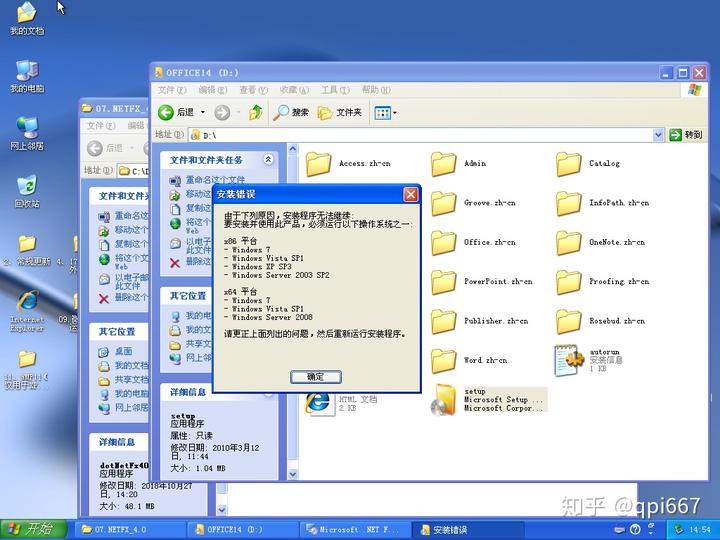Open the 文件(F) menu in OFFICE14 window

(172, 90)
